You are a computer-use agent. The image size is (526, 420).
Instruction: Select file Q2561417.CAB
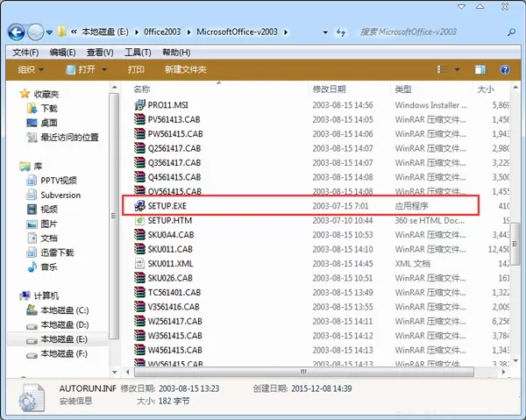click(174, 148)
